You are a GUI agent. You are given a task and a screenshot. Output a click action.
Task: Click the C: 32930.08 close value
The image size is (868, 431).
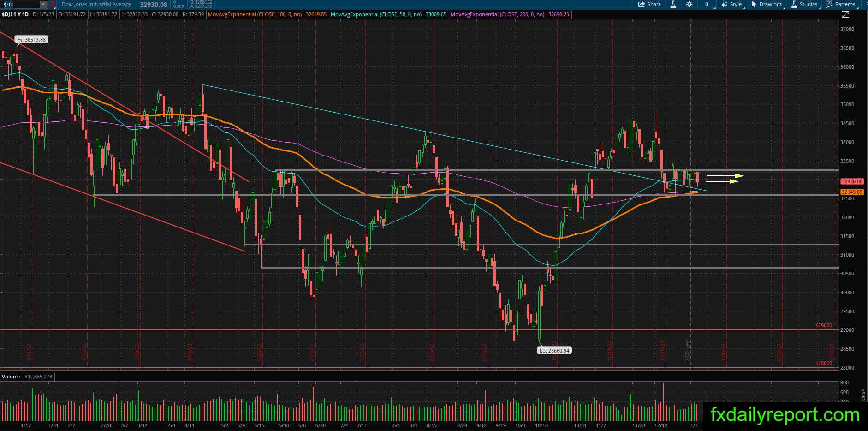click(x=165, y=14)
